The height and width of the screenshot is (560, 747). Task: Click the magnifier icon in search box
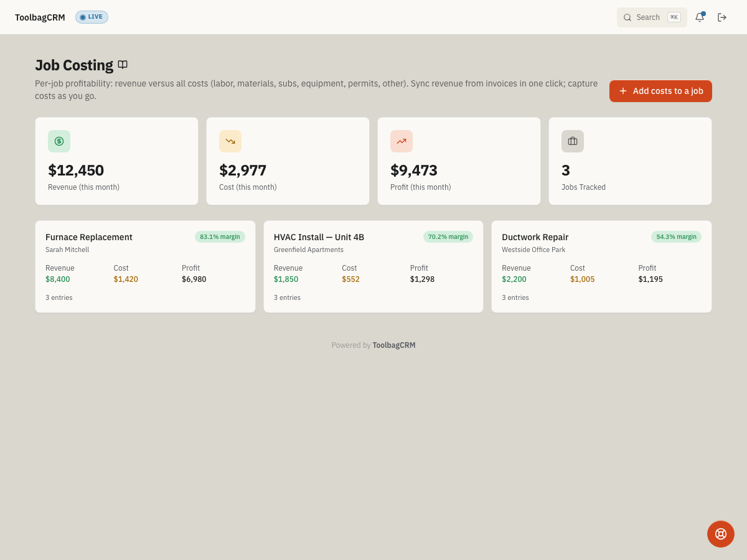627,17
